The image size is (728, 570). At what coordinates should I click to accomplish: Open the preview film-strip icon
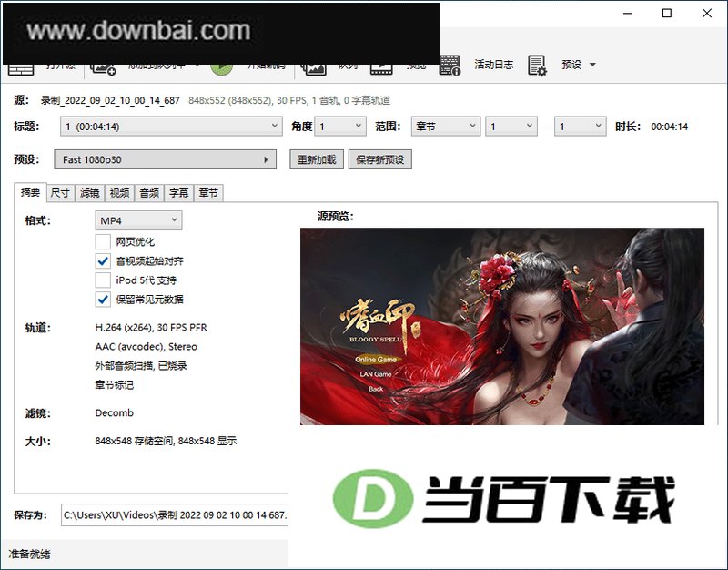click(x=381, y=69)
